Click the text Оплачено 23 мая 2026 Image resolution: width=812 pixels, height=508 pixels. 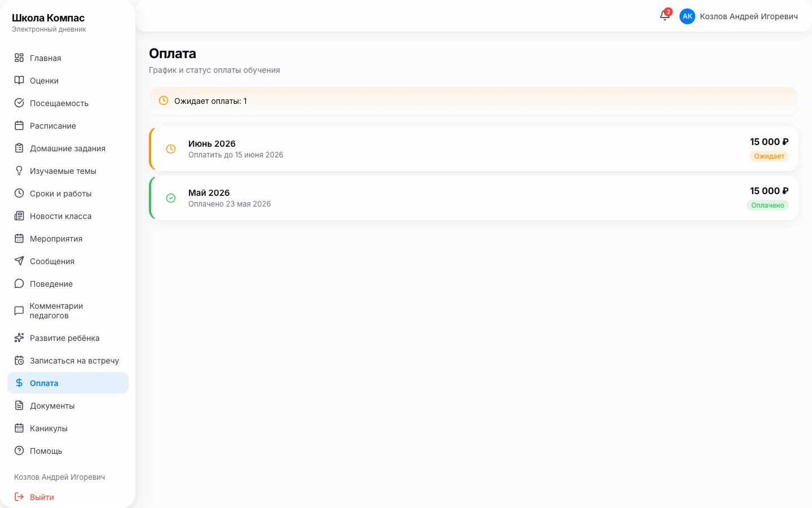point(230,204)
